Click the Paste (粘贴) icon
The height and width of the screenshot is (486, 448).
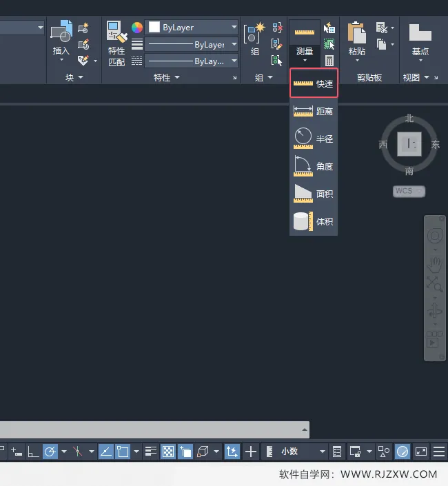tap(356, 32)
